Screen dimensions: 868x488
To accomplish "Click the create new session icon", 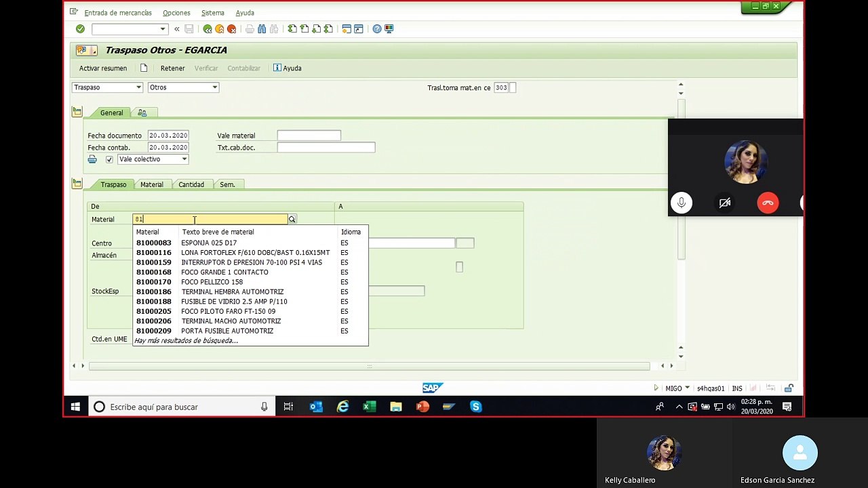I will [347, 29].
